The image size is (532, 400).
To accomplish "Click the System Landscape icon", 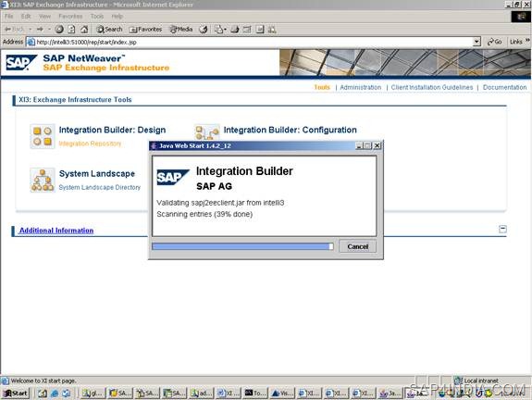I will [43, 181].
